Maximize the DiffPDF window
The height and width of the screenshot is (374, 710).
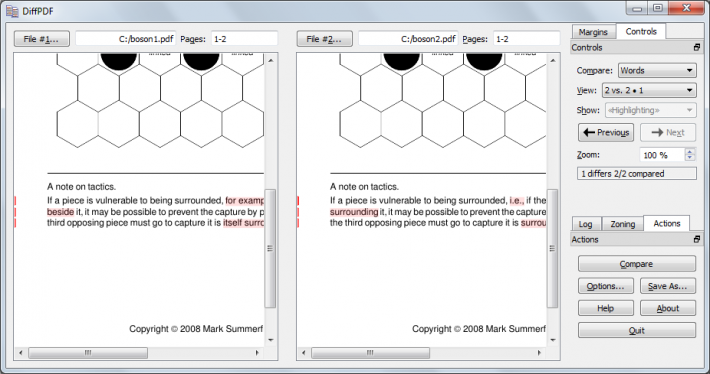pos(658,8)
